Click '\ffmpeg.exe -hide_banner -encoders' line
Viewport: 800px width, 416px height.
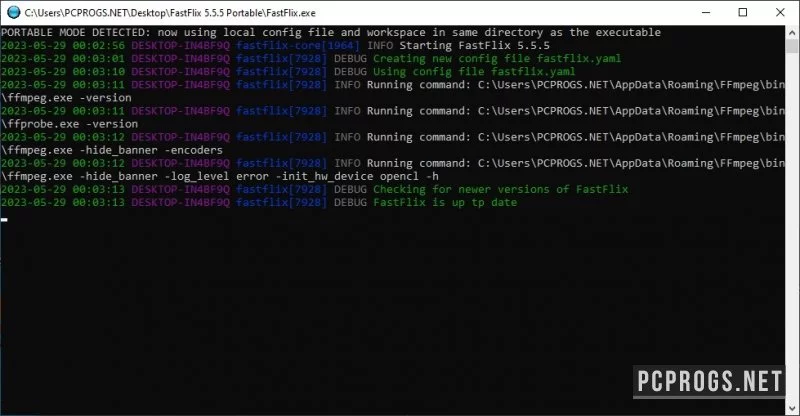pos(112,150)
